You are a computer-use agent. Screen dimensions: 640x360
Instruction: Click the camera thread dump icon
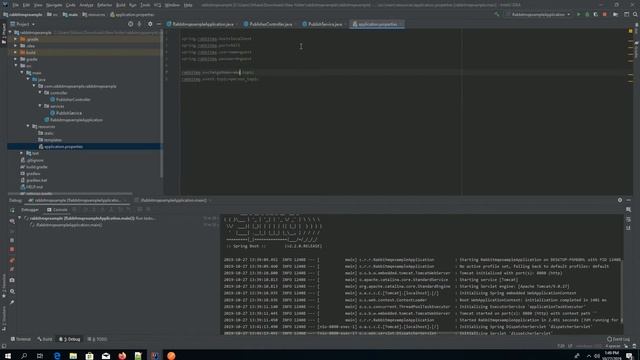[x=12, y=280]
